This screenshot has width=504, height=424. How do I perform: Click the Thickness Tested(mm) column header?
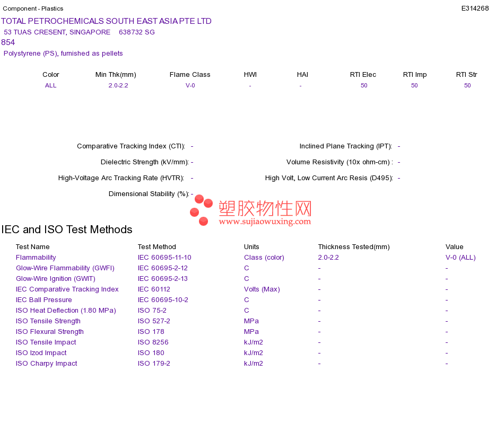(x=354, y=246)
